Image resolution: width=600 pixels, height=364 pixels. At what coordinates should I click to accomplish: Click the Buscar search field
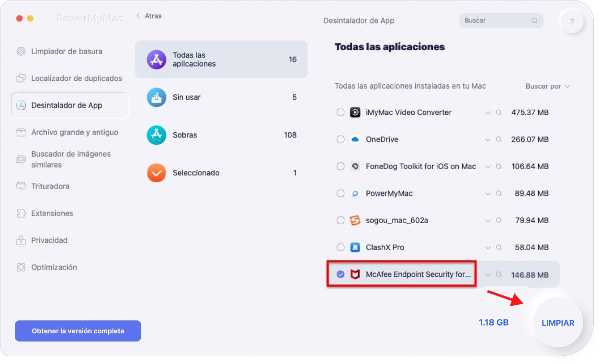[x=501, y=21]
